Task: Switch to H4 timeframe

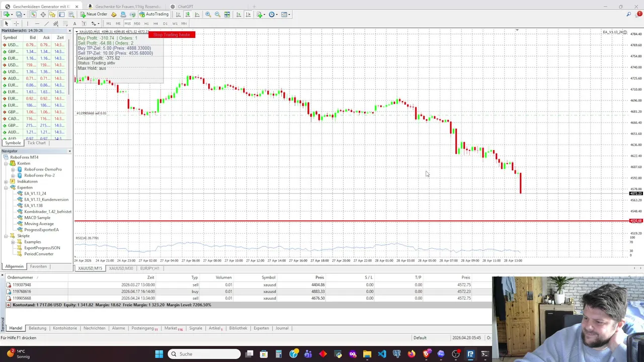Action: point(155,24)
